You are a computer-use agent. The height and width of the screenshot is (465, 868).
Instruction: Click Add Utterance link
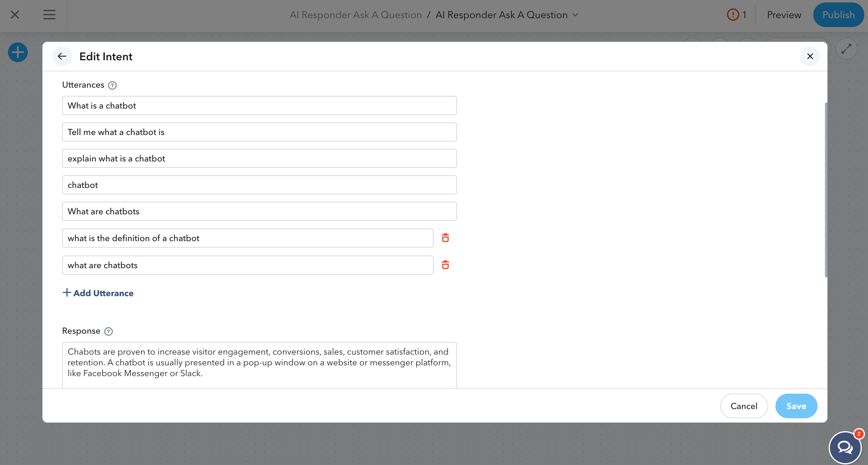tap(98, 293)
